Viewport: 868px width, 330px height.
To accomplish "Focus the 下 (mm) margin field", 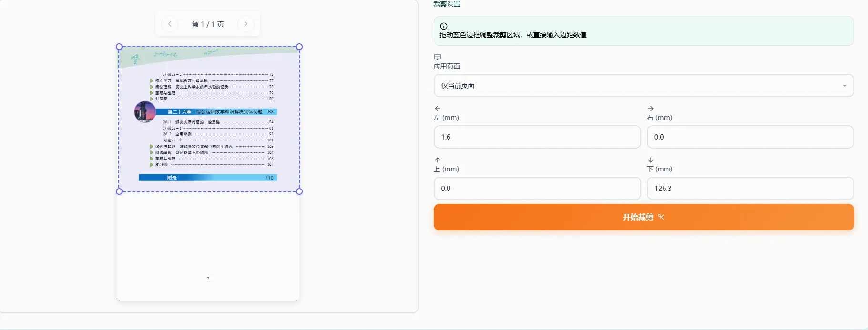I will 750,189.
